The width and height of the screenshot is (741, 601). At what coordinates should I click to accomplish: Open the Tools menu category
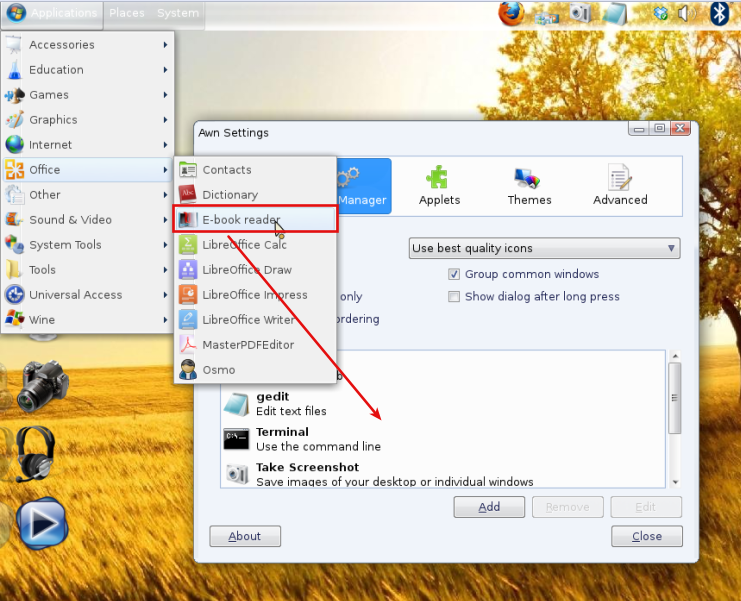point(87,270)
